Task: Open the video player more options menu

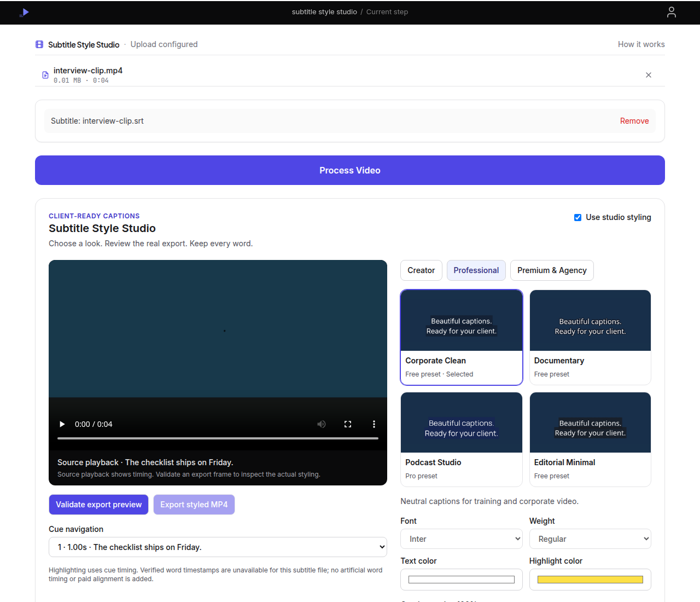Action: tap(374, 424)
